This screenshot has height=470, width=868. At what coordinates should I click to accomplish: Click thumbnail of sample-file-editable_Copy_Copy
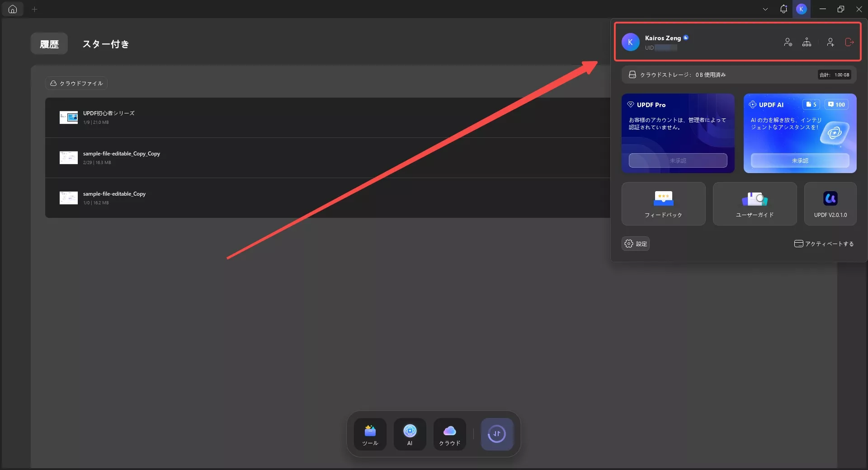pyautogui.click(x=69, y=158)
